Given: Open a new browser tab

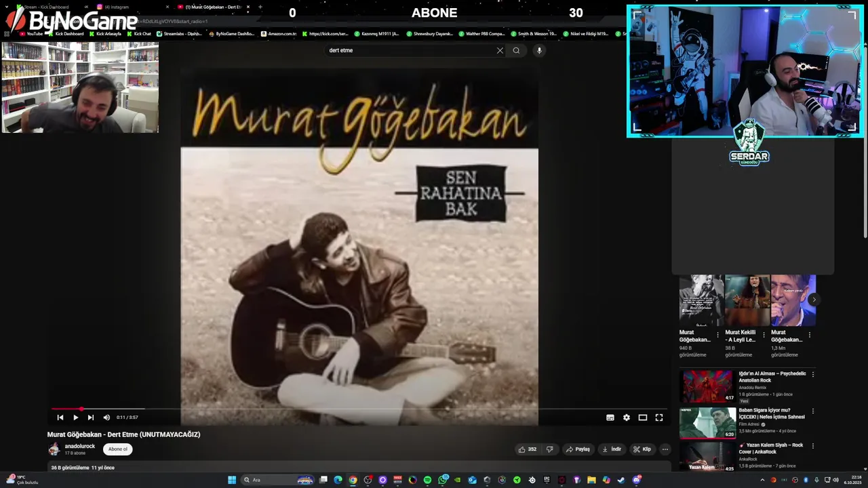Looking at the screenshot, I should click(260, 7).
